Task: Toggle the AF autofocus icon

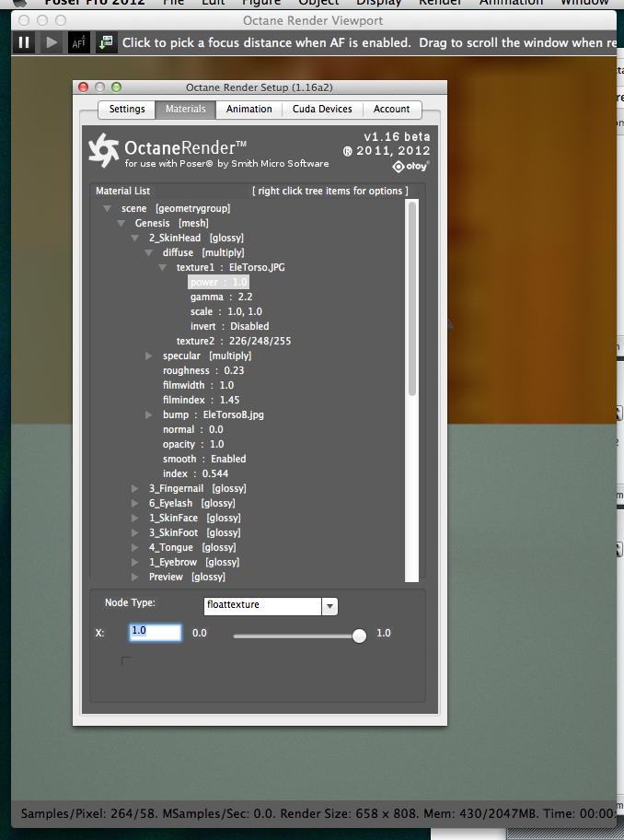Action: (78, 43)
